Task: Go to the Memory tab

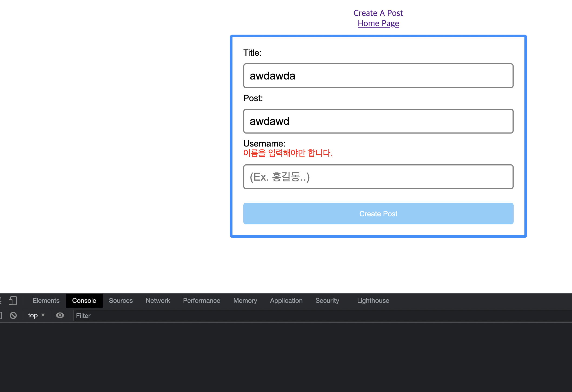Action: click(x=245, y=301)
